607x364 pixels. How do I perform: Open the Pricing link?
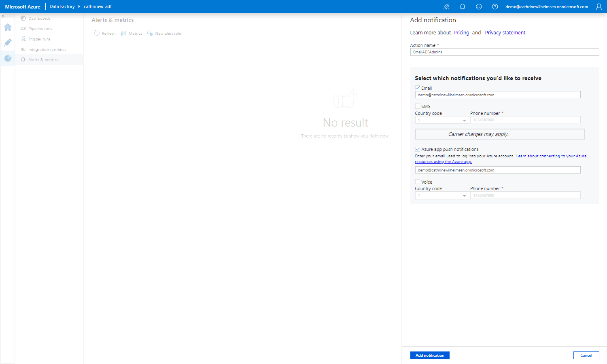coord(461,33)
